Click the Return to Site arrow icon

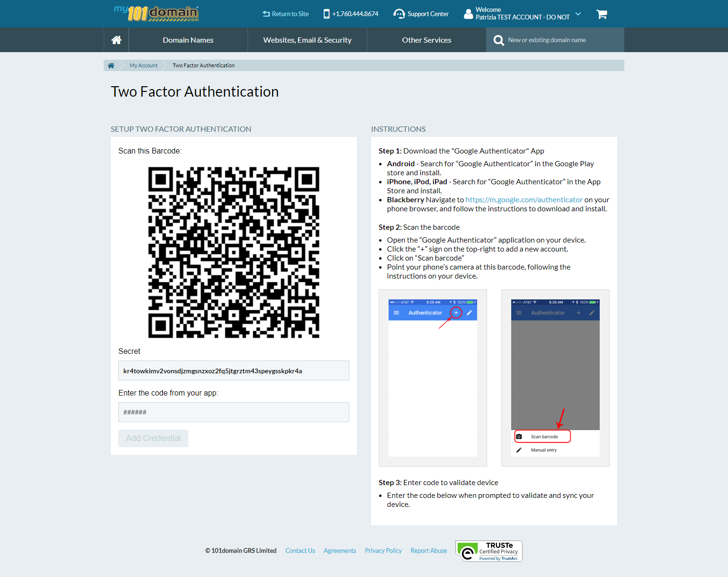point(266,14)
